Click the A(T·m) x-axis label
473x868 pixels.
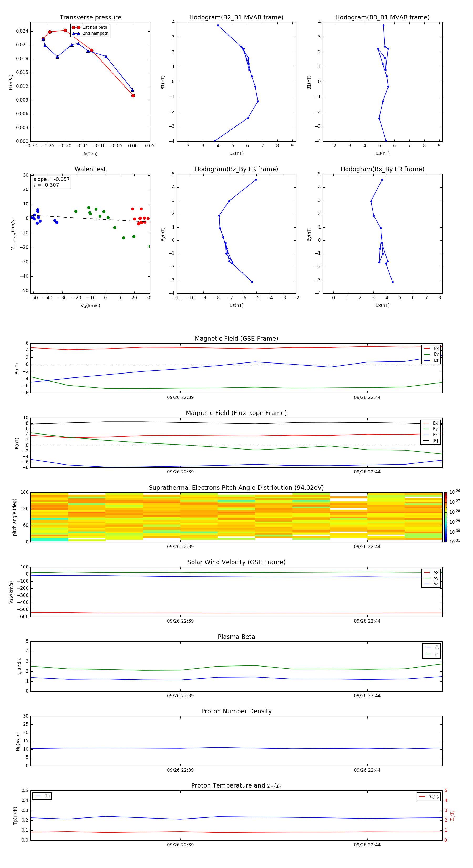click(90, 154)
